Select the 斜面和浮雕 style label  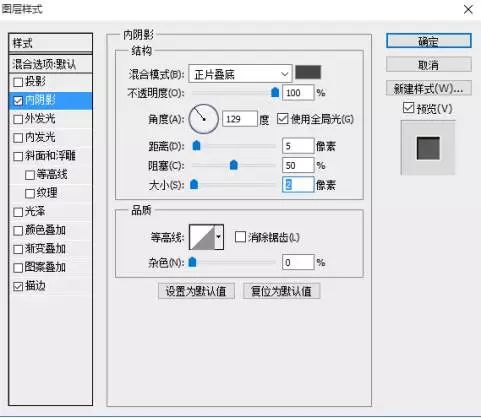tap(50, 156)
